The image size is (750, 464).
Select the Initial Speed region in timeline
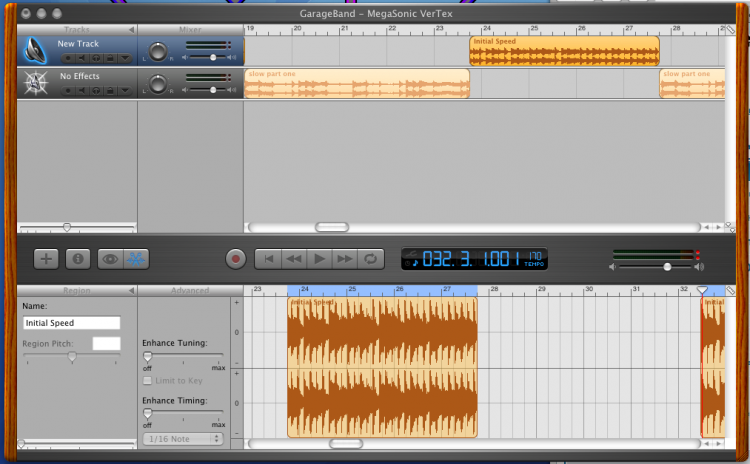(564, 51)
